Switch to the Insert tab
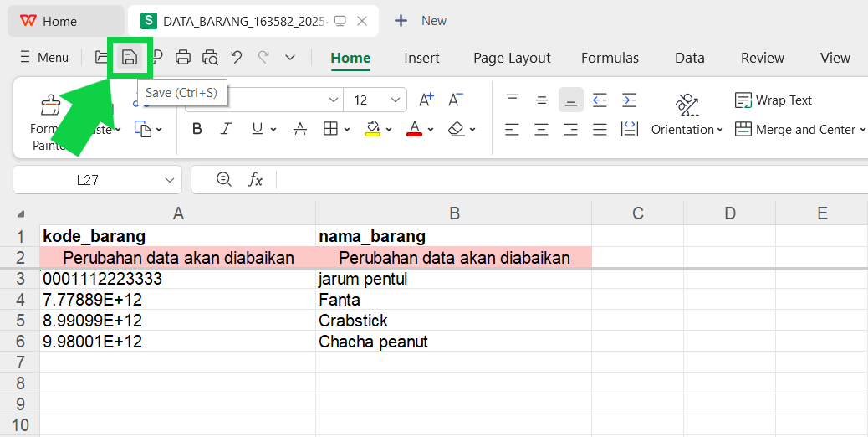This screenshot has height=437, width=868. 421,58
